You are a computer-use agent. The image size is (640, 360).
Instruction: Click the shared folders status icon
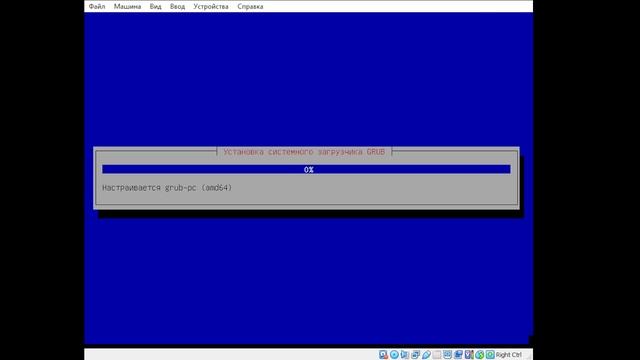pos(437,355)
